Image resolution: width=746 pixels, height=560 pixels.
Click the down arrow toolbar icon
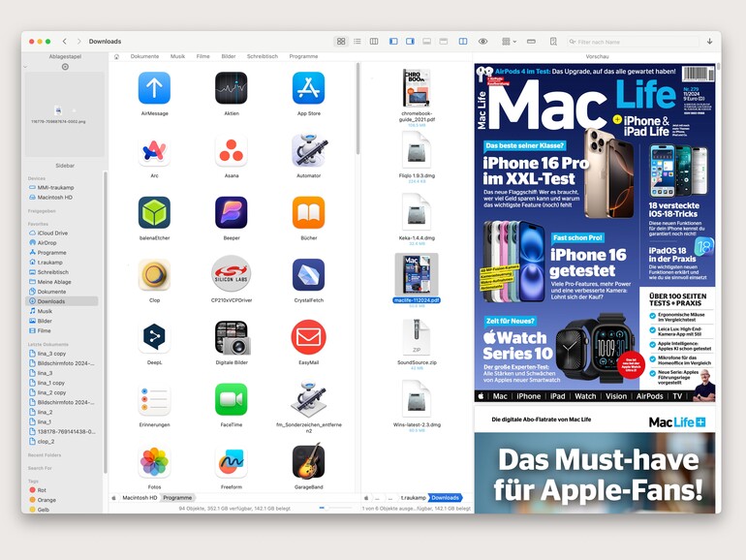tap(710, 42)
